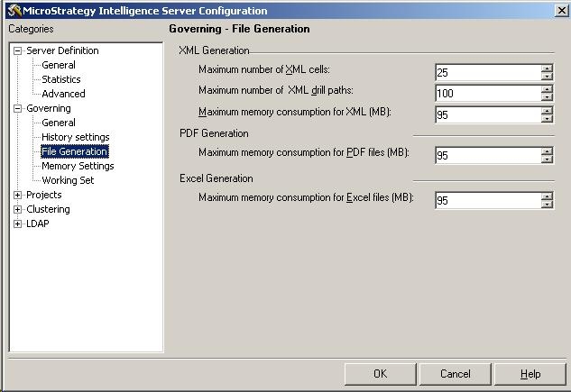Screen dimensions: 571x392
Task: Click the XML memory consumption field
Action: coord(488,115)
